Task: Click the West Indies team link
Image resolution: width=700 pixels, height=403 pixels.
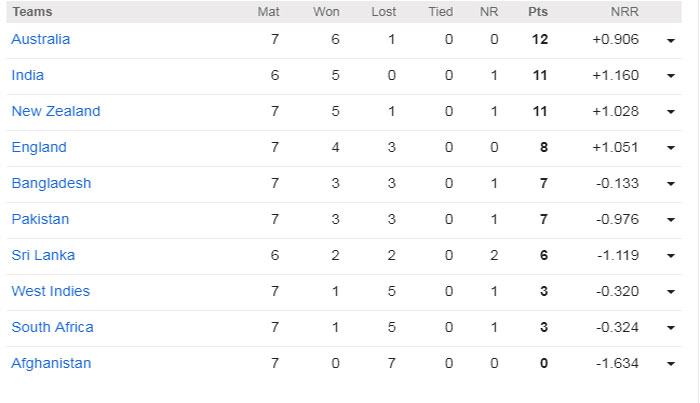Action: click(50, 291)
